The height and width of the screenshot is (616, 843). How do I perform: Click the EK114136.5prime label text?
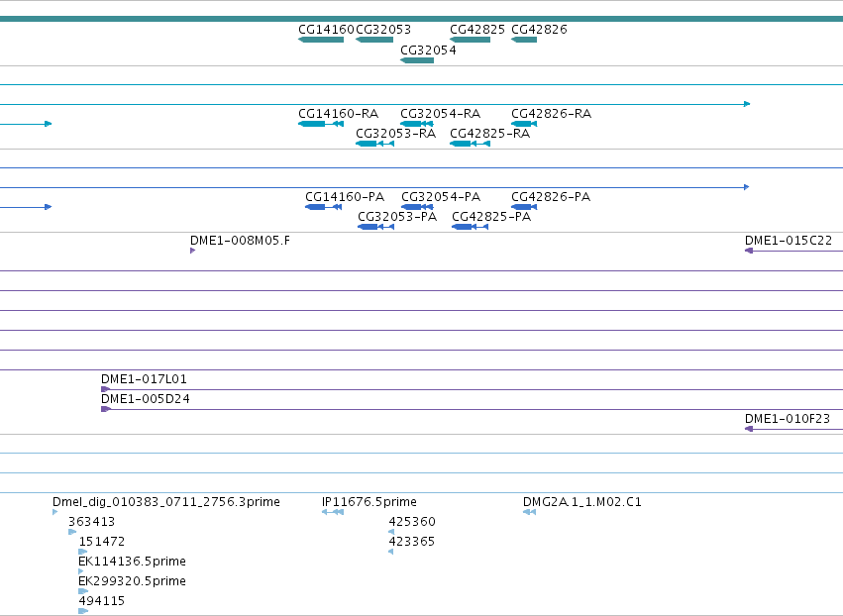(x=133, y=562)
